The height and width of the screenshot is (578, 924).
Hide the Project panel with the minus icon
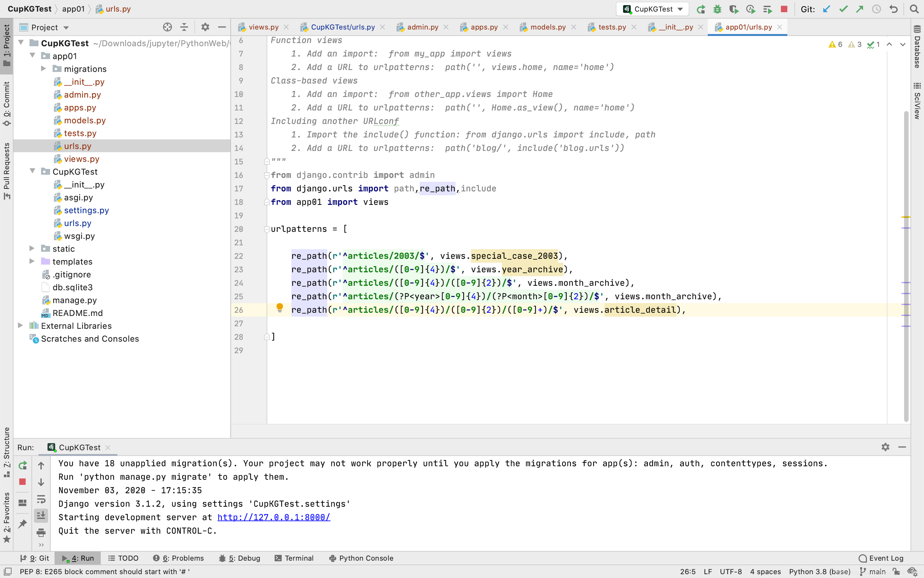click(222, 27)
